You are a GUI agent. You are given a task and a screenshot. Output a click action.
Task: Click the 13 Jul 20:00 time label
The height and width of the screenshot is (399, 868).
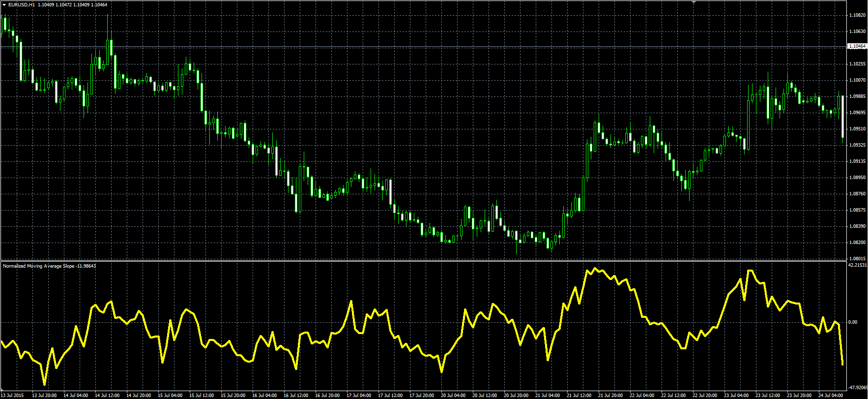pos(44,396)
